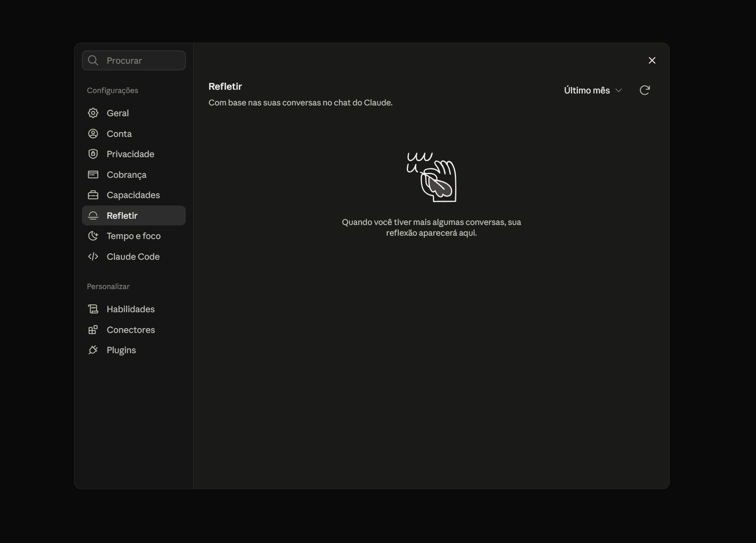This screenshot has width=756, height=543.
Task: Open the Plugins page
Action: tap(134, 350)
